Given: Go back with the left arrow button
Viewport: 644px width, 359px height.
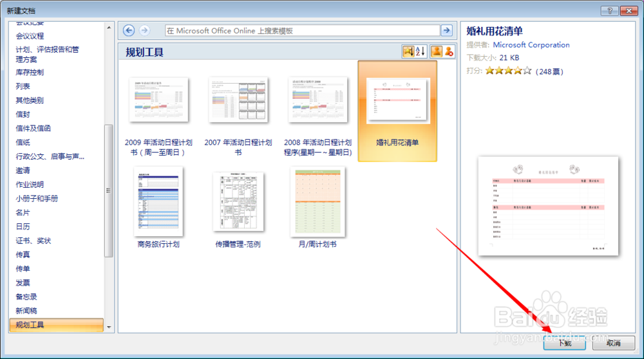Looking at the screenshot, I should [129, 30].
